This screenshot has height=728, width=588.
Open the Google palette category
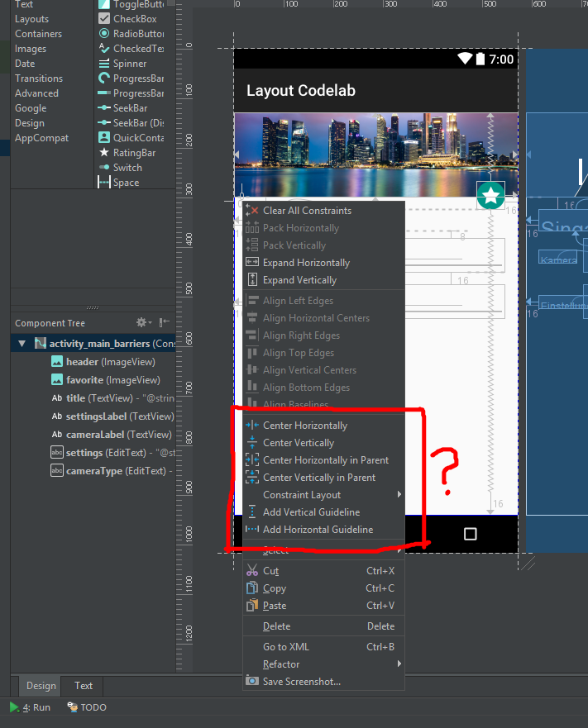click(31, 108)
